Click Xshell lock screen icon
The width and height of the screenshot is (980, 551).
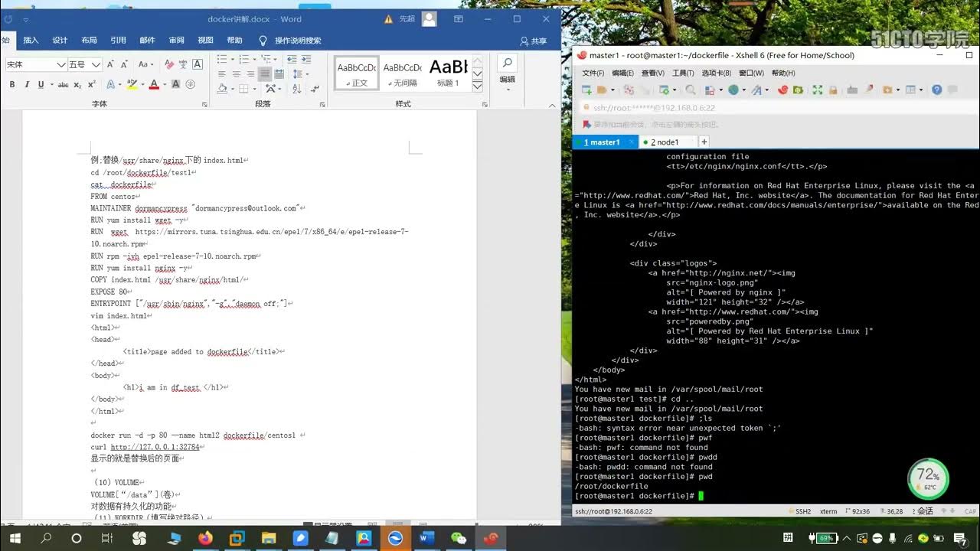(x=833, y=90)
